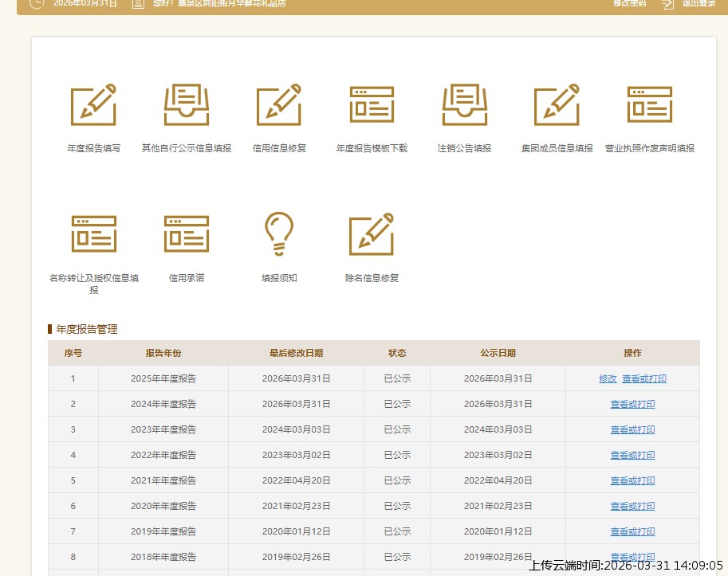This screenshot has height=576, width=728.
Task: Open 其他自行公示信息填报 icon
Action: pos(186,105)
